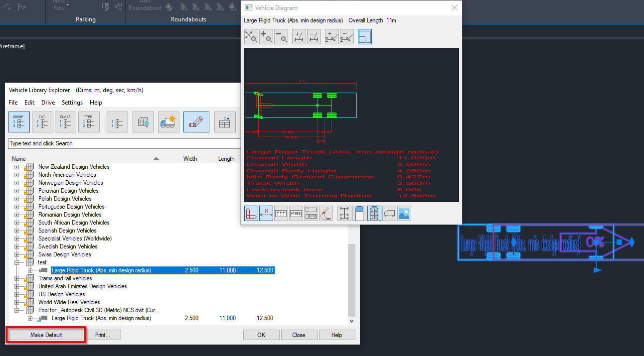Expand New Zealand Design Vehicles group
The image size is (644, 356).
coord(16,167)
